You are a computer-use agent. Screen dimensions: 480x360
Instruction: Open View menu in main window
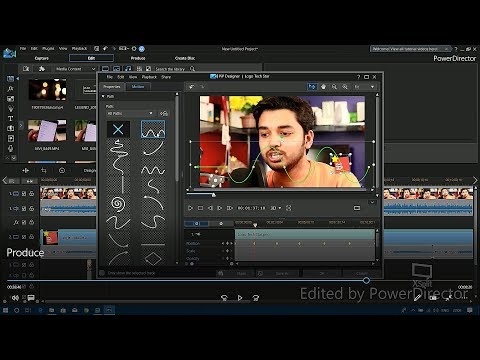(63, 49)
